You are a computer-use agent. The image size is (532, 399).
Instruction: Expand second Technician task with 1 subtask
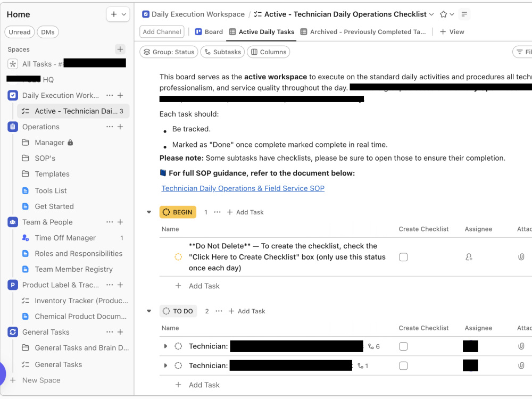pos(165,365)
